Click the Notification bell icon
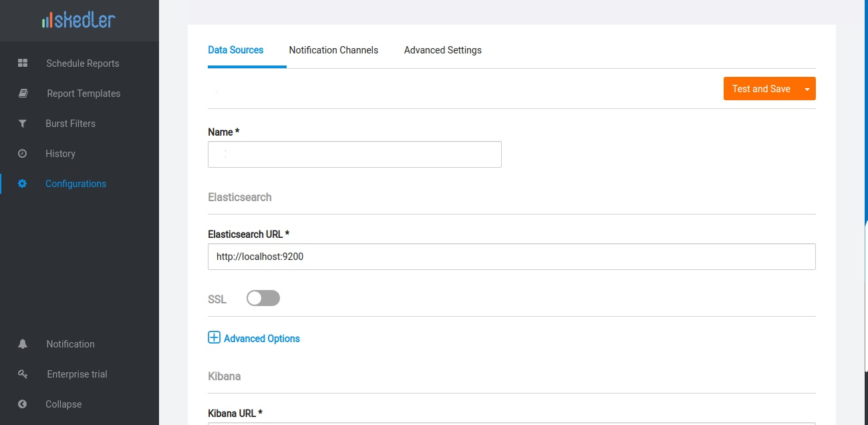The height and width of the screenshot is (425, 868). point(23,344)
